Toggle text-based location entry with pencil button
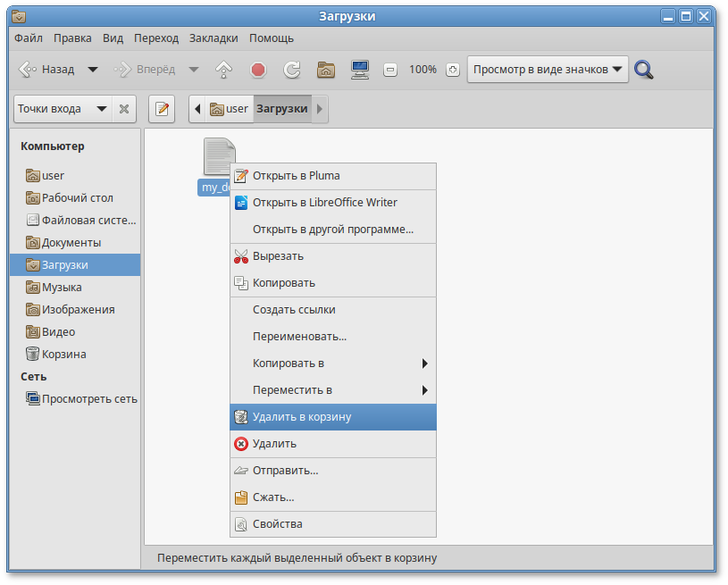Screen dimensions: 728x585 [x=162, y=109]
